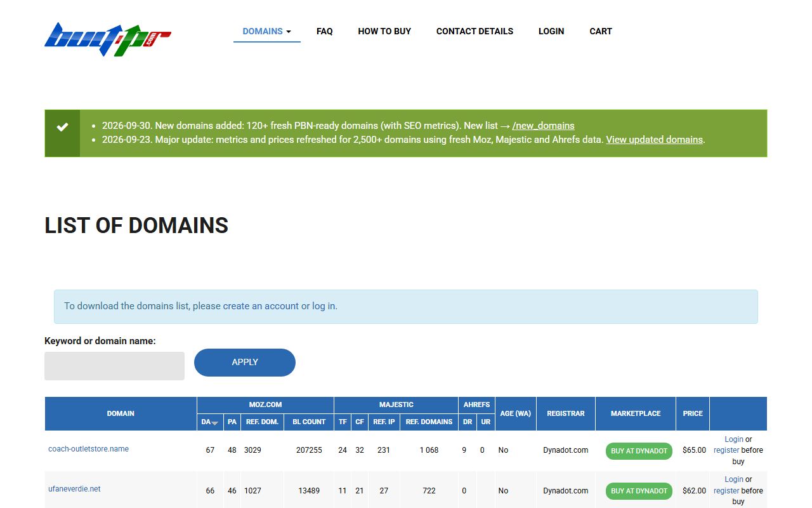Go to How To Buy page
Screen dimensions: 812x508
(x=384, y=31)
